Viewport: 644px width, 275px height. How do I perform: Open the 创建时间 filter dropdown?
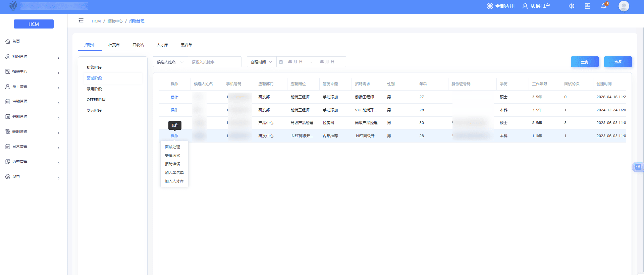(x=261, y=62)
